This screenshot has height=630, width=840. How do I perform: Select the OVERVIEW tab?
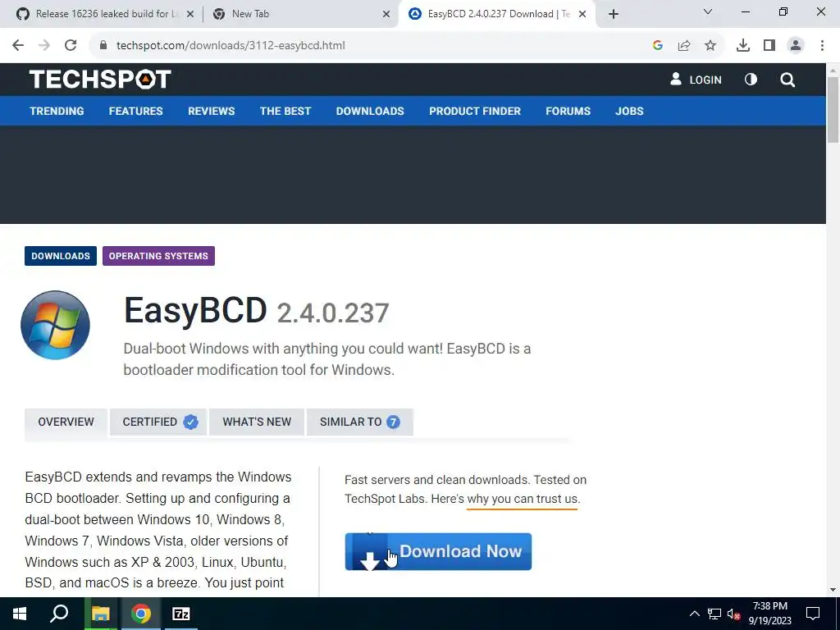[x=66, y=422]
